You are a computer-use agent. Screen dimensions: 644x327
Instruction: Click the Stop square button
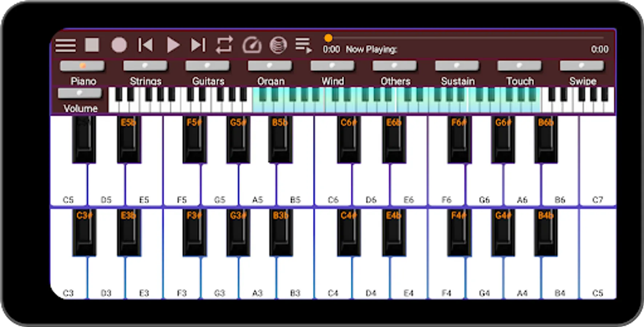92,45
